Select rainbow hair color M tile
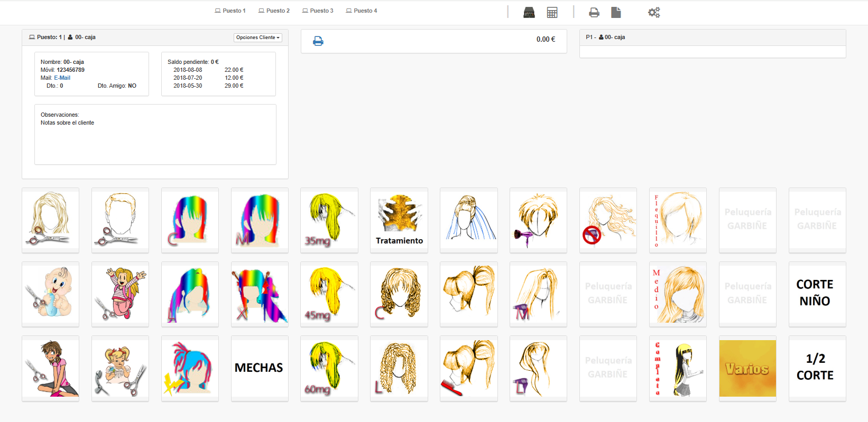Viewport: 868px width, 422px height. click(x=260, y=220)
